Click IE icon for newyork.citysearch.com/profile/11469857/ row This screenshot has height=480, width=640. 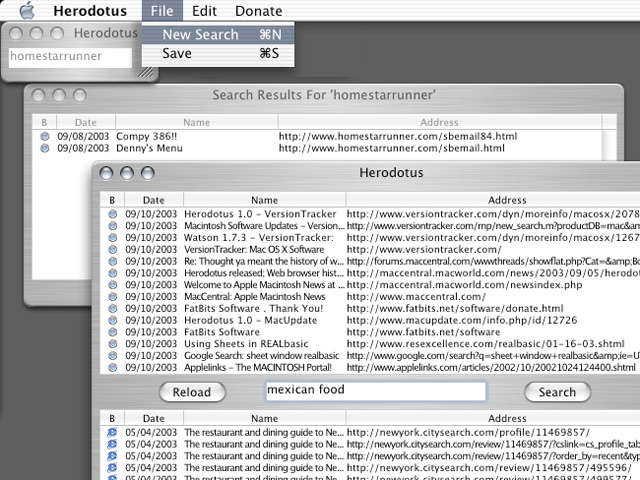coord(112,432)
